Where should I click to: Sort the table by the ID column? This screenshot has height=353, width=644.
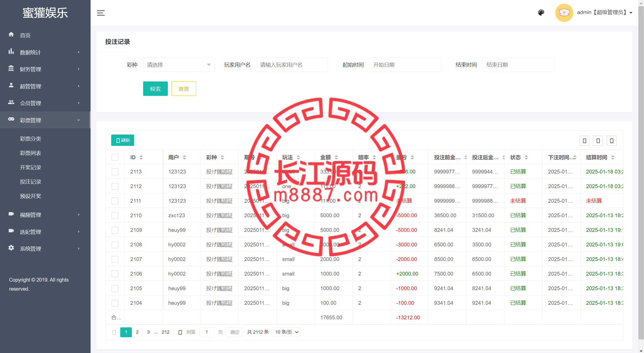141,157
